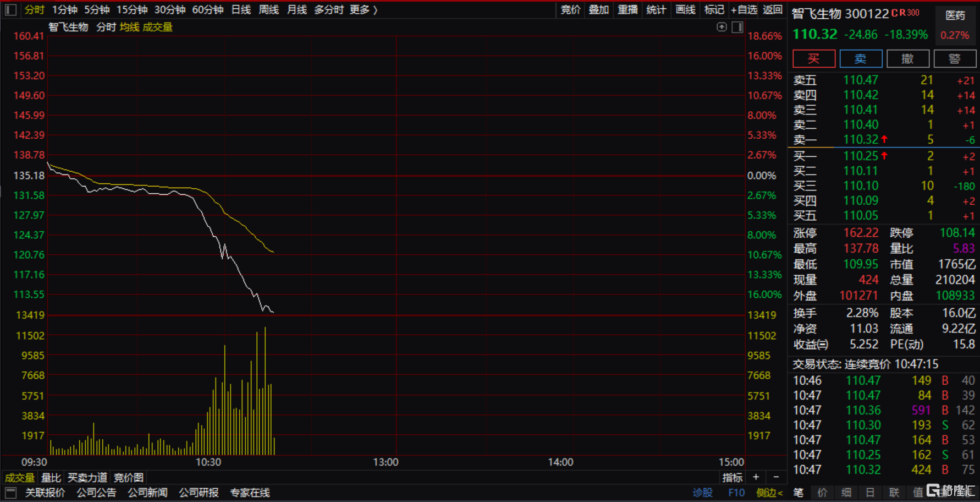Screen dimensions: 980x502
Task: Click the 10:47 trade of 591 lots
Action: [884, 410]
